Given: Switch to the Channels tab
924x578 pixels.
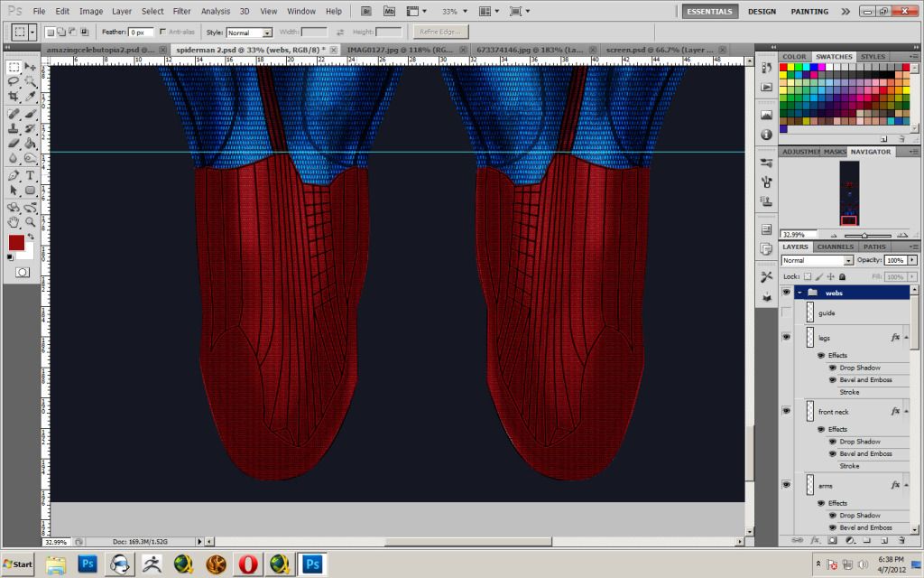Looking at the screenshot, I should click(x=835, y=247).
